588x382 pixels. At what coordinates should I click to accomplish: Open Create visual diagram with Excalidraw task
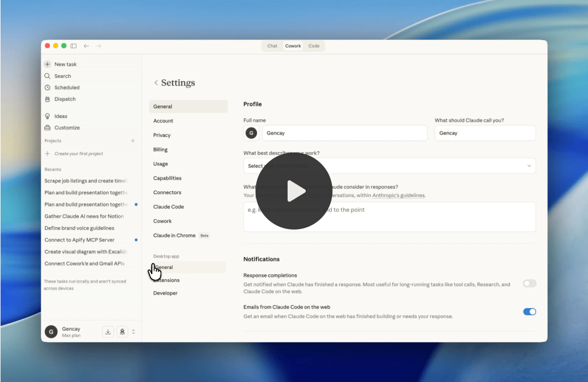(86, 252)
